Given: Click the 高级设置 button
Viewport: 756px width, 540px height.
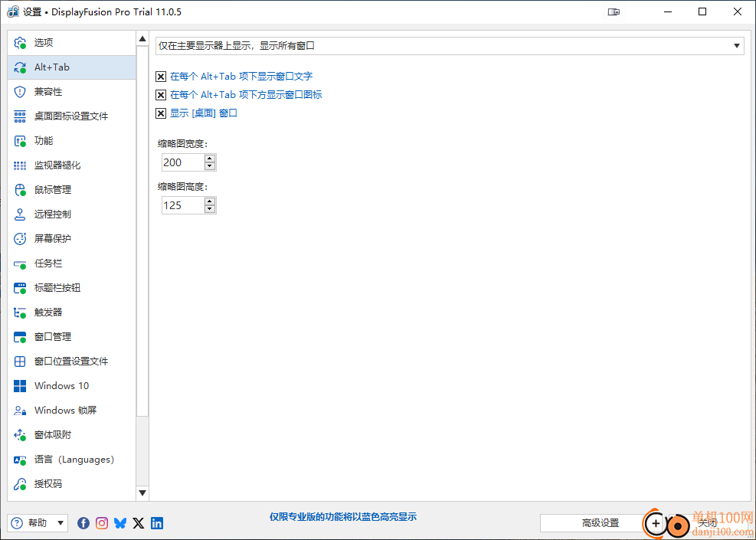Looking at the screenshot, I should coord(600,523).
